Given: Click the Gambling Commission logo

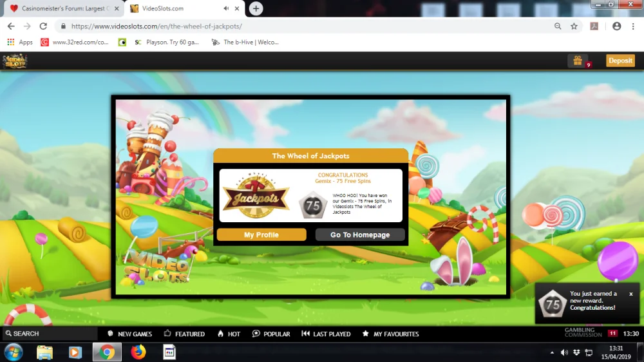Looking at the screenshot, I should tap(583, 332).
